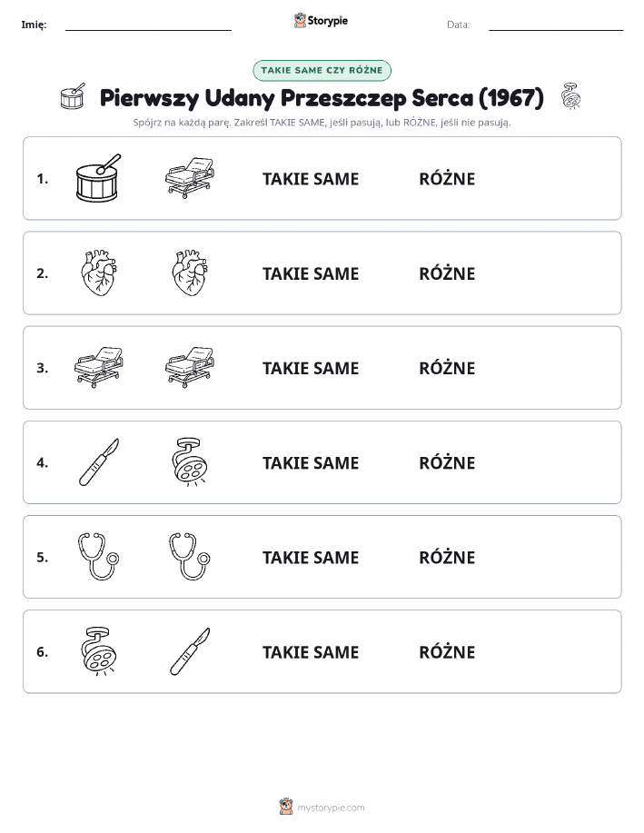
Task: Click the Imię name line field
Action: point(148,25)
